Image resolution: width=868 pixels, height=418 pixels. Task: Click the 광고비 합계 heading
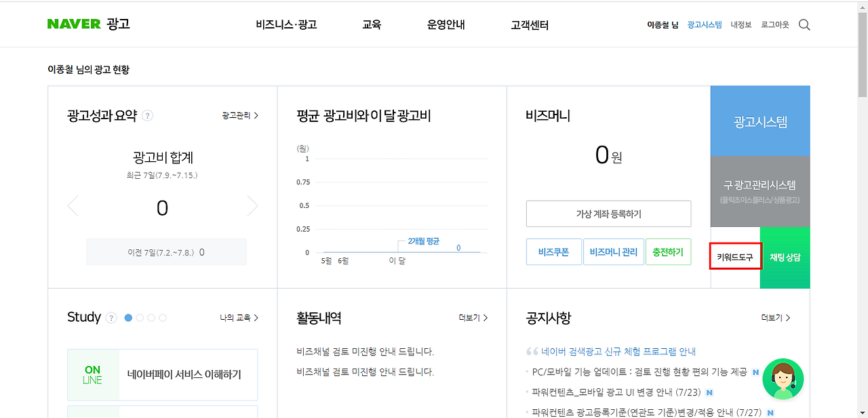coord(163,158)
